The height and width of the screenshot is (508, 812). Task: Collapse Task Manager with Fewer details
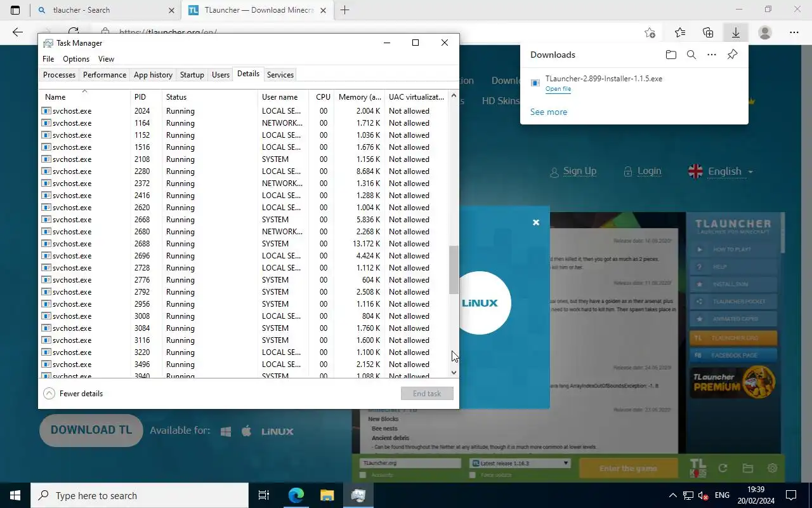tap(73, 394)
